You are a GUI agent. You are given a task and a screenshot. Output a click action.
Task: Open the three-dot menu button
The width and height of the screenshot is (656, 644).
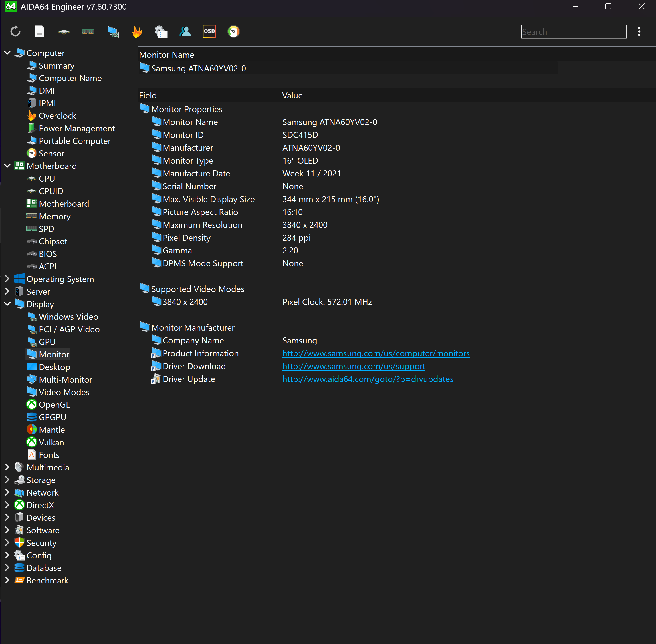click(639, 31)
